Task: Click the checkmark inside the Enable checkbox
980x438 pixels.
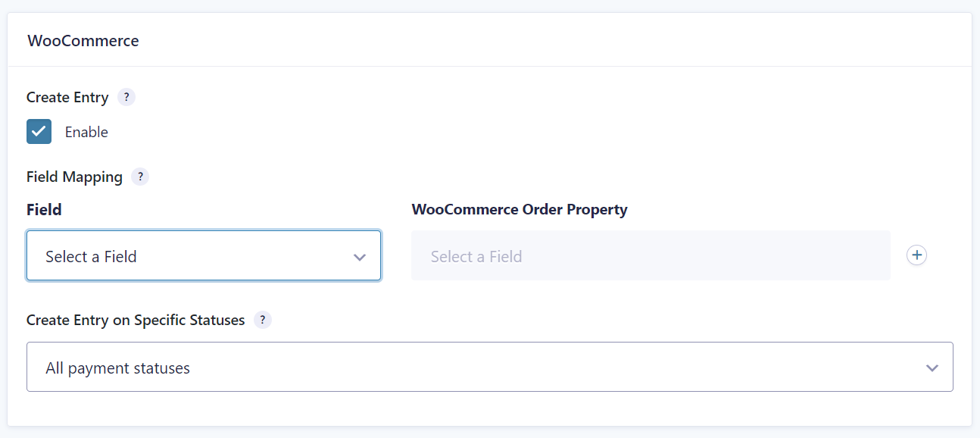Action: click(39, 131)
